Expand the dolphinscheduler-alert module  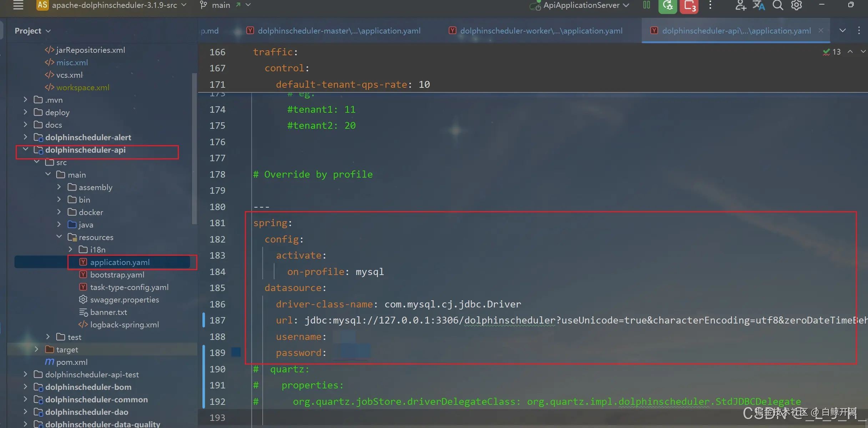(25, 137)
